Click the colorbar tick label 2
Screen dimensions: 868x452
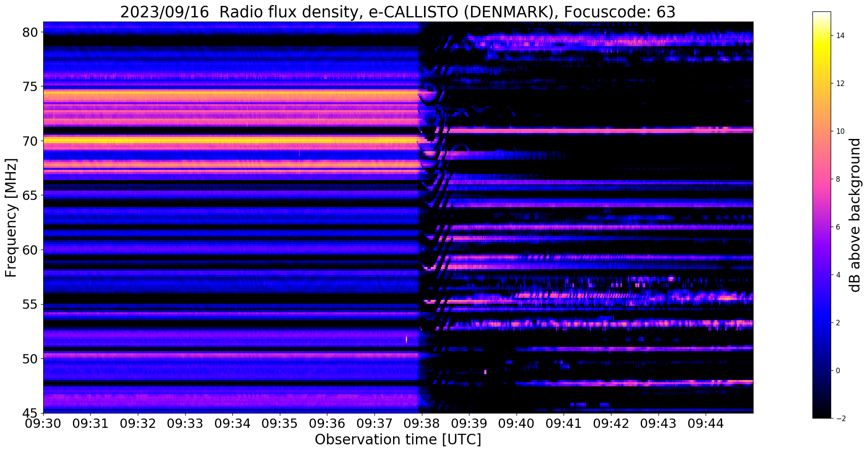coord(837,323)
